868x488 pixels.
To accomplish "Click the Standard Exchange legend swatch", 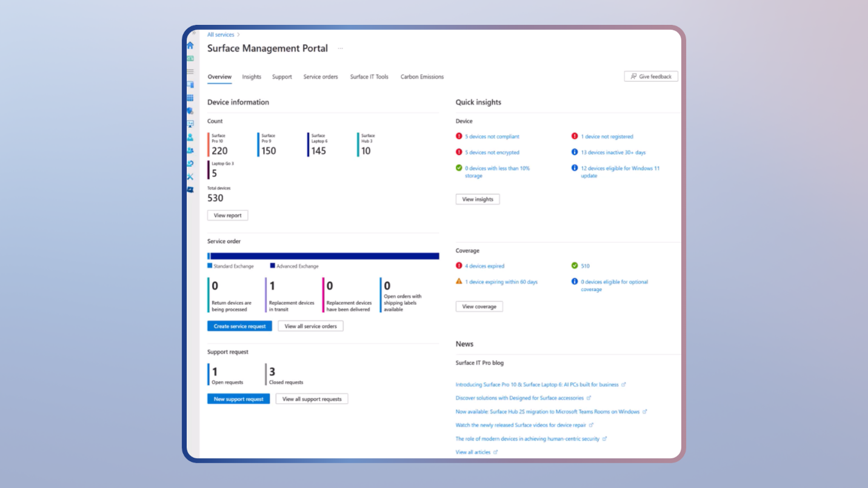I will pos(210,266).
